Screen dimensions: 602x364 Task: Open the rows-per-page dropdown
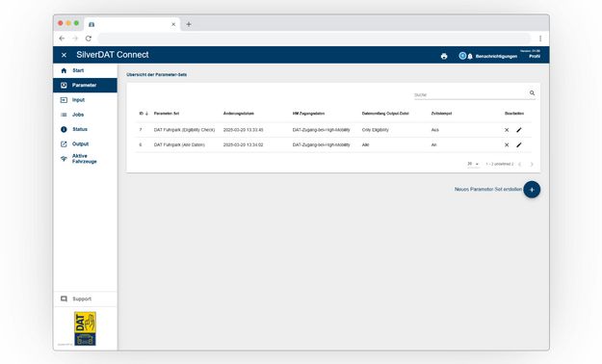(x=473, y=164)
